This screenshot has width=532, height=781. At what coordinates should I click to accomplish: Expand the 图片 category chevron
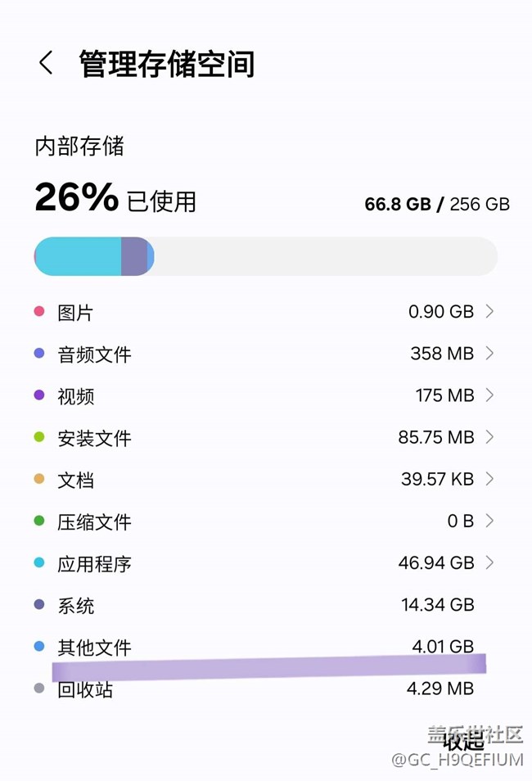[489, 311]
